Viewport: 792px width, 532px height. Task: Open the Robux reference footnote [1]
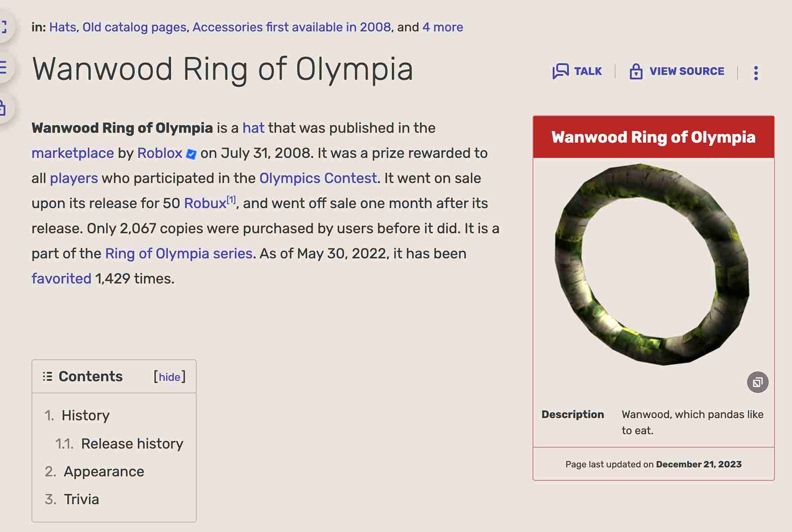tap(231, 200)
